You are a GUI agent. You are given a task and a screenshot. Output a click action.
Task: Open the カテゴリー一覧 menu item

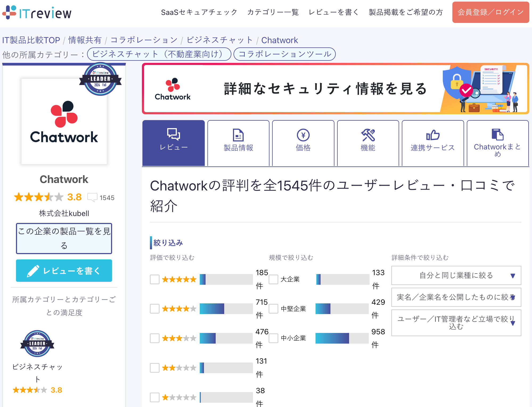(x=273, y=12)
